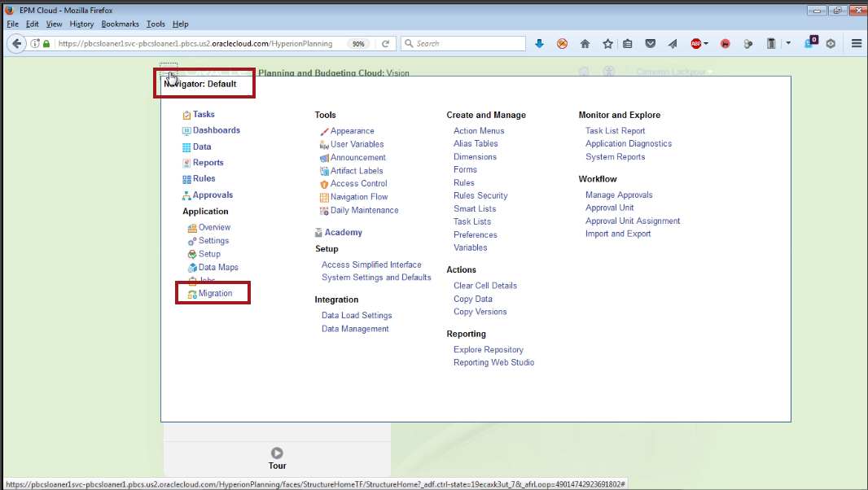The width and height of the screenshot is (868, 490).
Task: Open Data Load Settings link
Action: [357, 316]
